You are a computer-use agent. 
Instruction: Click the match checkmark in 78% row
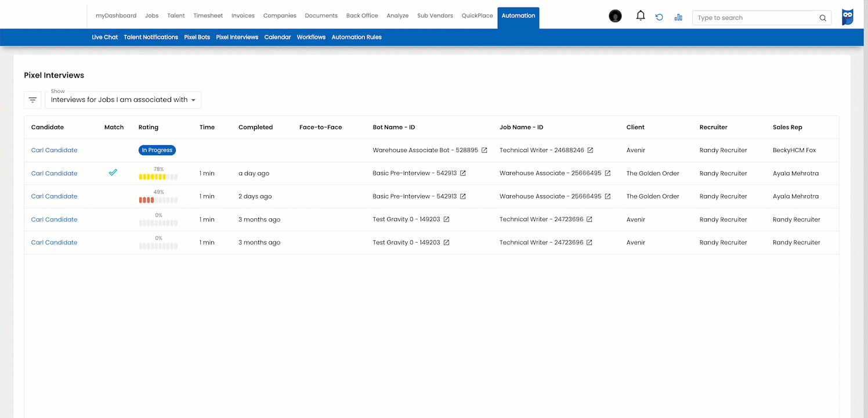[113, 172]
